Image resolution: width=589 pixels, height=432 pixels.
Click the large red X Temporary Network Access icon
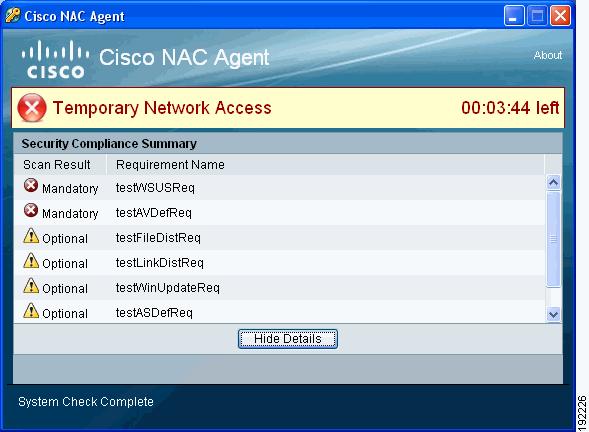click(x=32, y=108)
